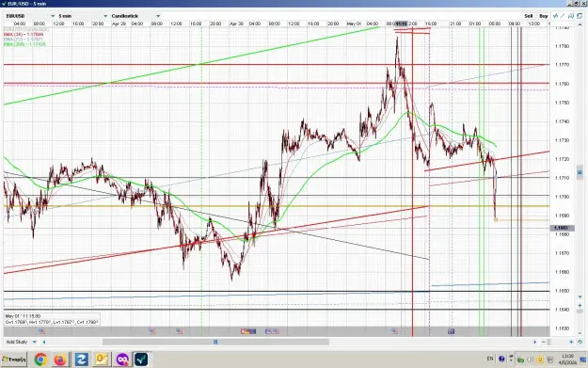The image size is (588, 368).
Task: Click the current price label 1.1683
Action: pos(562,228)
